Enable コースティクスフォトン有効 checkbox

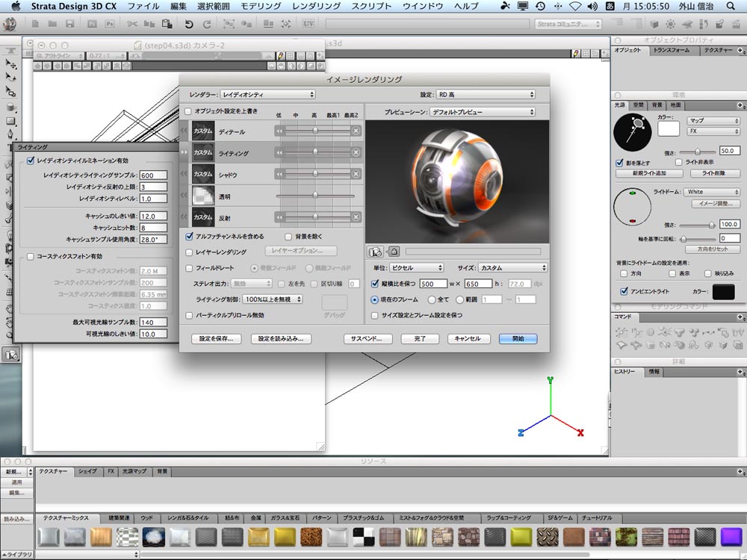31,256
